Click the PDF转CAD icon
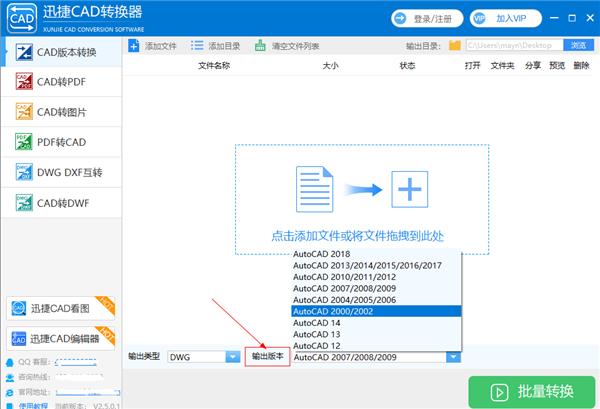 (24, 142)
